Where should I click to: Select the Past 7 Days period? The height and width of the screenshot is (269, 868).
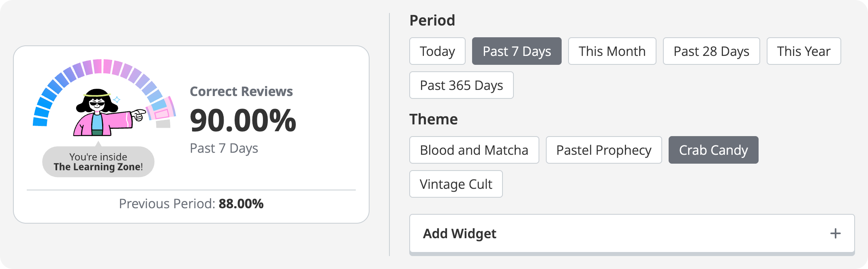point(517,51)
